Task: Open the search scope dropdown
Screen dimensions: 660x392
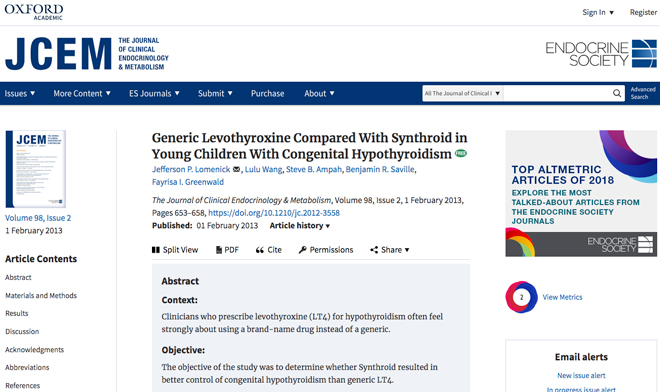Action: [463, 93]
